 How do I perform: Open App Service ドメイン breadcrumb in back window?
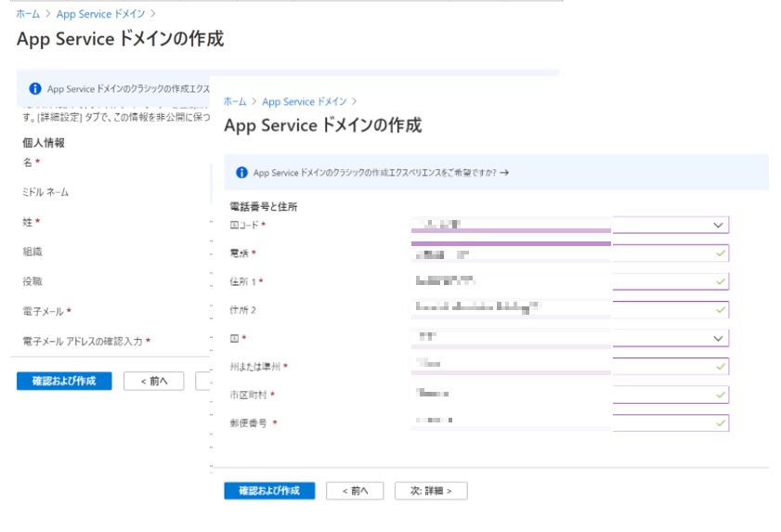[x=100, y=14]
